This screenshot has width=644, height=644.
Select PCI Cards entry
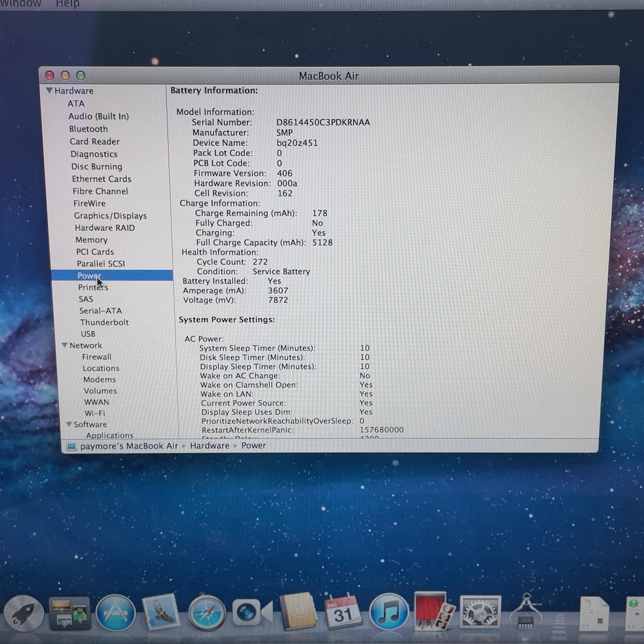click(95, 252)
